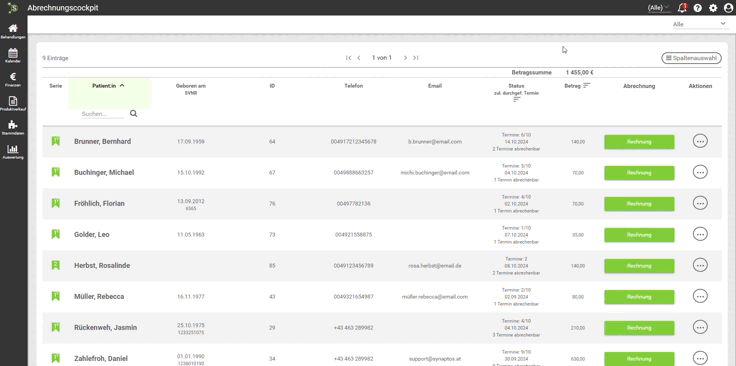Open notifications via the bell icon

click(682, 8)
